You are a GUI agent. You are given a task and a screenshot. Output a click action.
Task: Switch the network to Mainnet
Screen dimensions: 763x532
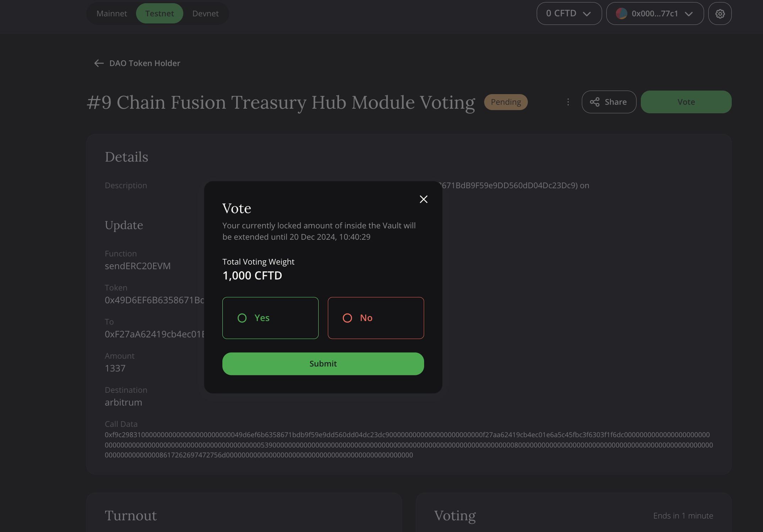pos(112,13)
